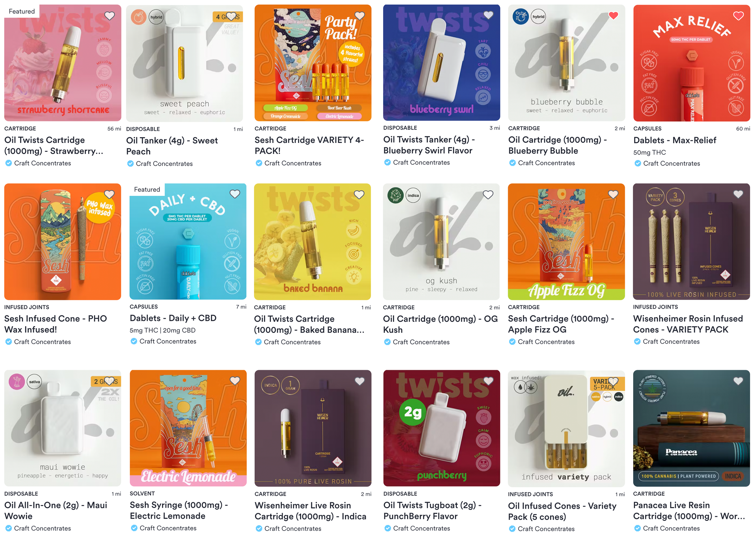Favorite the Baked Banana cartridge with heart icon

(359, 195)
